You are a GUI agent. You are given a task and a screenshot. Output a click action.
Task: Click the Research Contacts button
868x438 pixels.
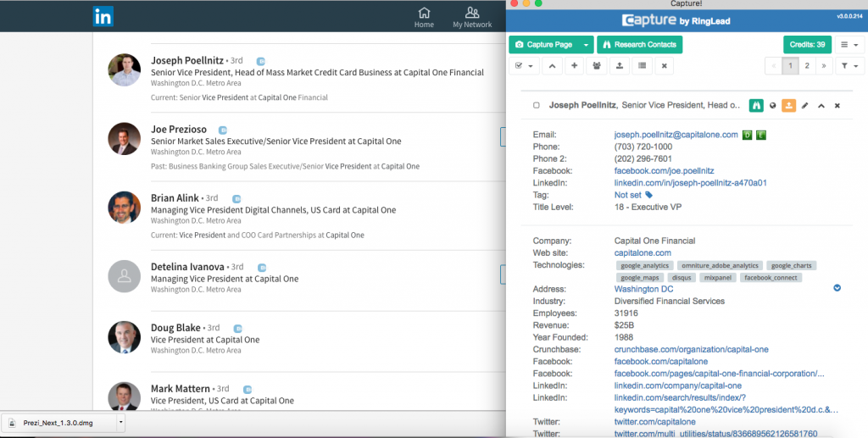click(x=639, y=45)
